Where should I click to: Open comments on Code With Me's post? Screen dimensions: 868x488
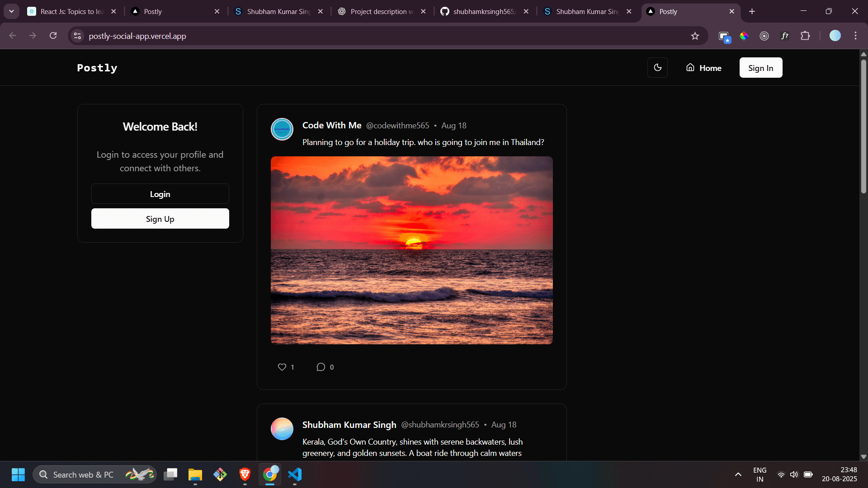(321, 367)
